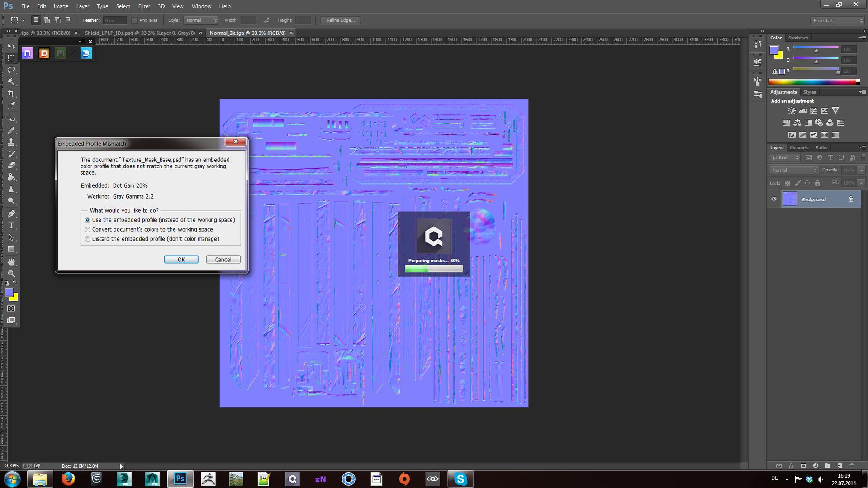Open the Layers panel flyout menu

(x=862, y=147)
